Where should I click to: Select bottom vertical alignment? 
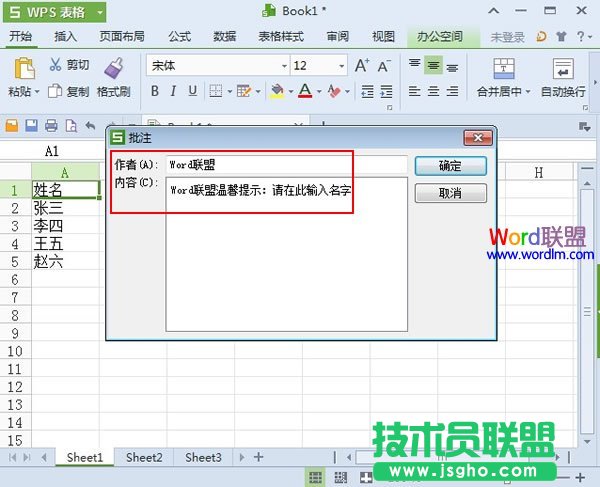point(452,67)
